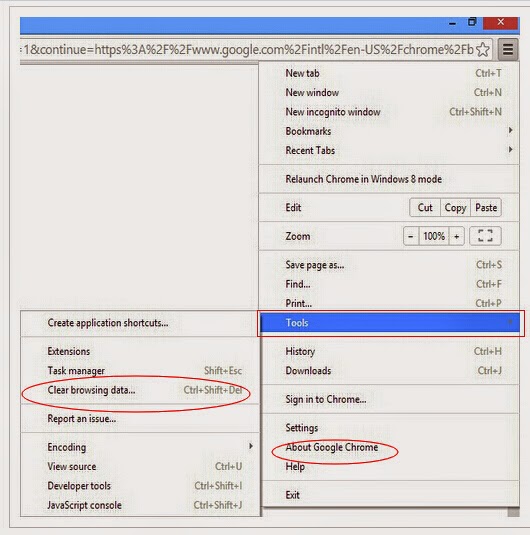Open the Tools submenu

pos(390,322)
